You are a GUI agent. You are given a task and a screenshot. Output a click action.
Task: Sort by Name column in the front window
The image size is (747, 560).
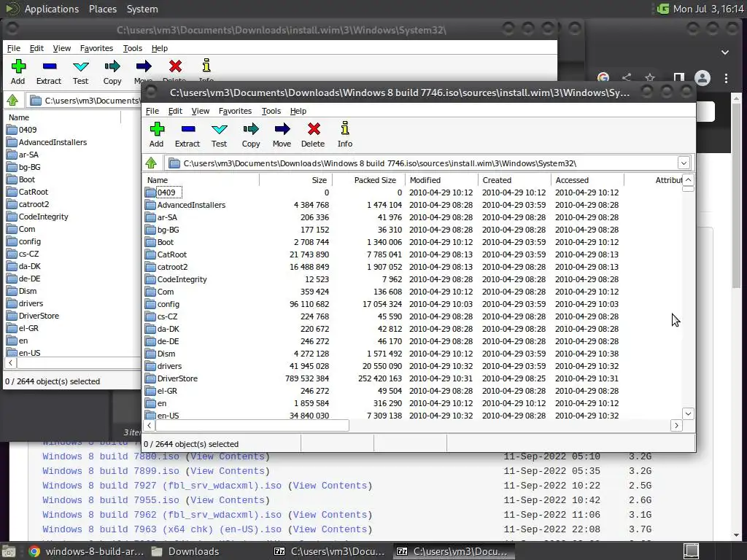pos(201,180)
